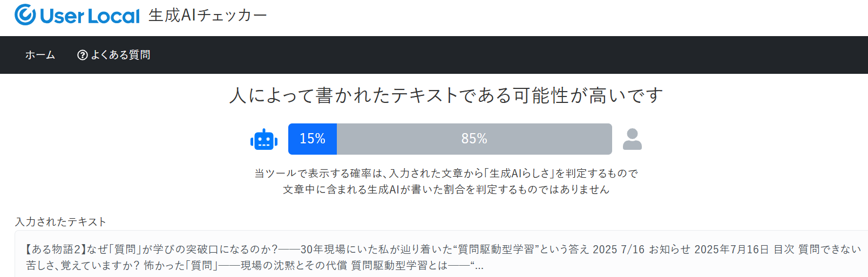Click the 入力されたテキスト label

pyautogui.click(x=61, y=222)
